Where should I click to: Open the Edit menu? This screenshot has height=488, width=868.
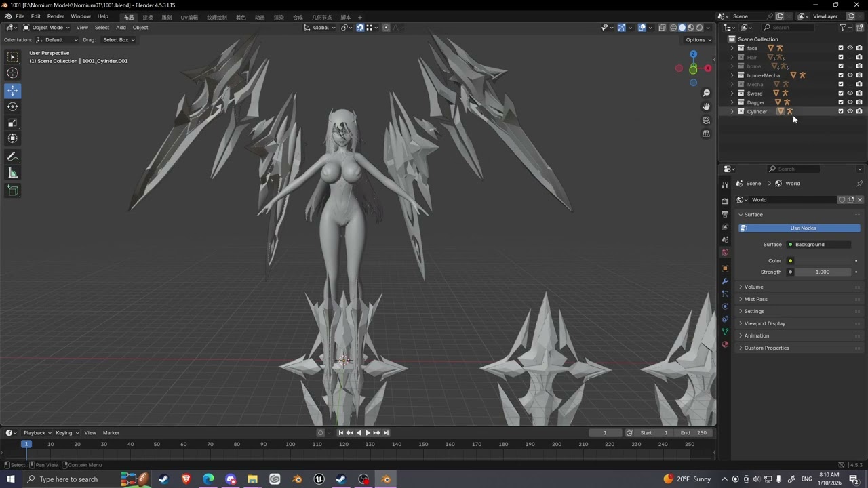click(35, 16)
